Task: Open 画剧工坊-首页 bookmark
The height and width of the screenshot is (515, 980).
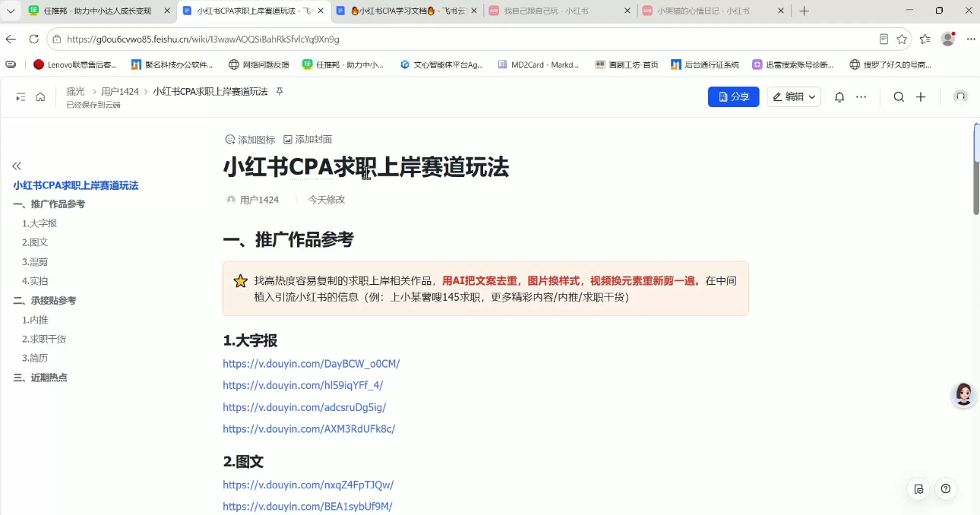Action: [x=627, y=65]
